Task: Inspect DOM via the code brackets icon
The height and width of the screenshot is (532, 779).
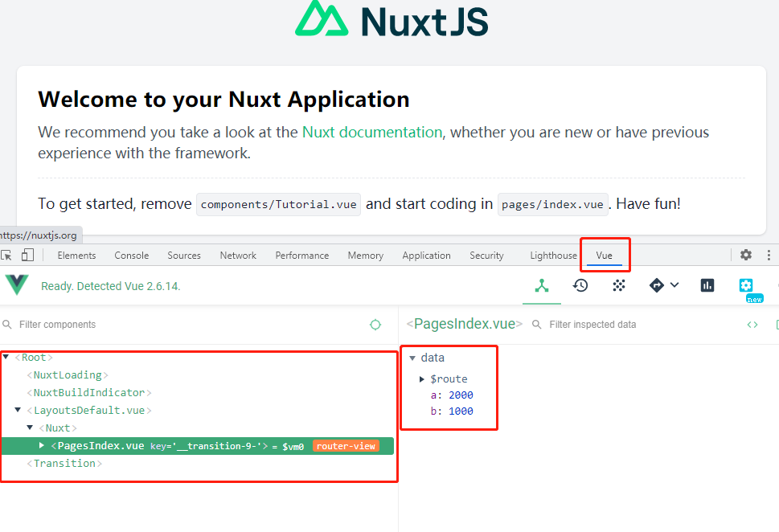Action: pyautogui.click(x=752, y=325)
